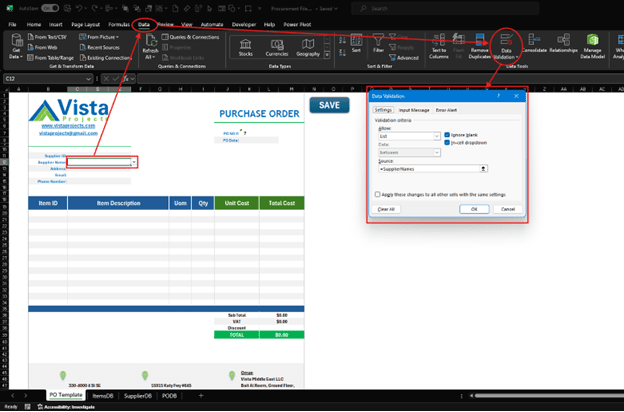This screenshot has width=624, height=412.
Task: Open the Supplier Name cell dropdown arrow
Action: point(133,162)
